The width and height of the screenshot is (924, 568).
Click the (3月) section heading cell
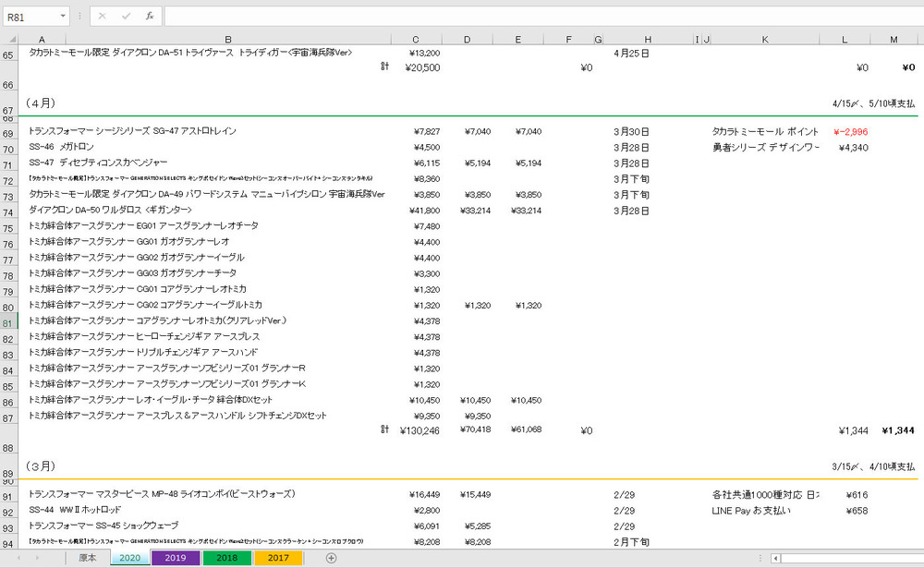click(x=40, y=466)
